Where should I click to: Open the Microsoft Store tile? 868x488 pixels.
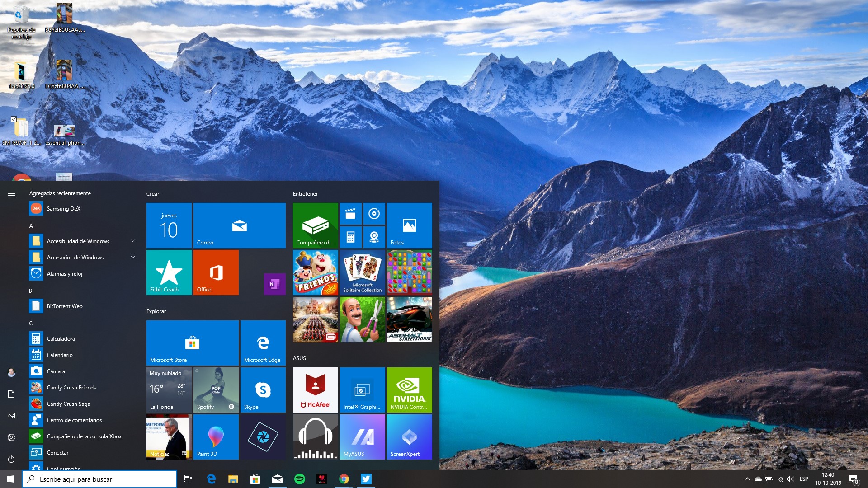[x=193, y=343]
